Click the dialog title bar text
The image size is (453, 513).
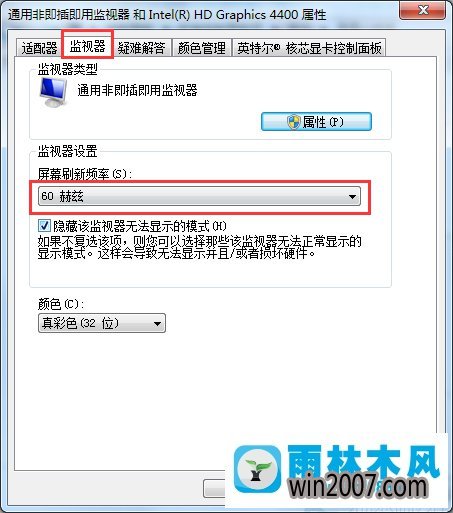click(x=167, y=15)
